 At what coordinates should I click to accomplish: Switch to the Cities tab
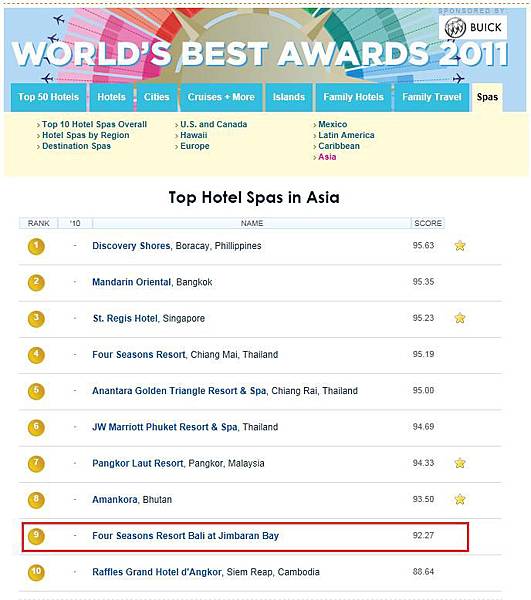156,98
